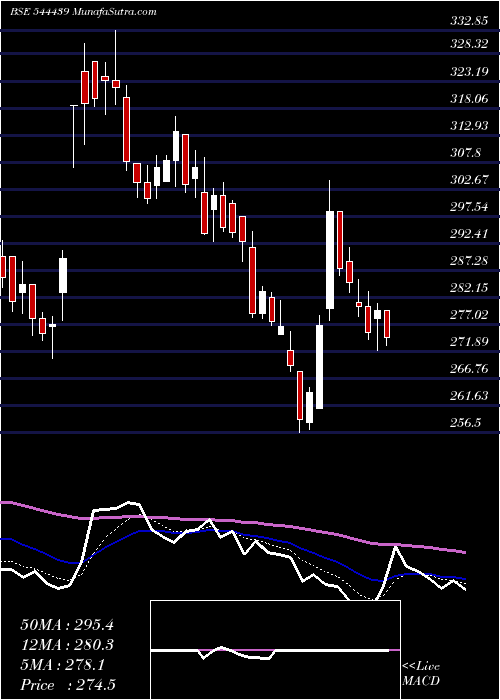Click the Price : 274.5 readout
Viewport: 500px width, 700px height.
tap(70, 685)
